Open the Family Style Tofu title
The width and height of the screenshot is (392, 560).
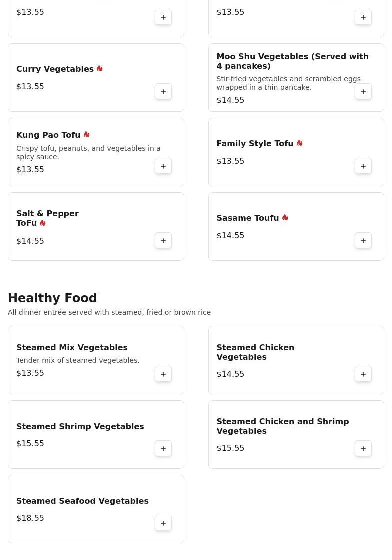pyautogui.click(x=255, y=144)
